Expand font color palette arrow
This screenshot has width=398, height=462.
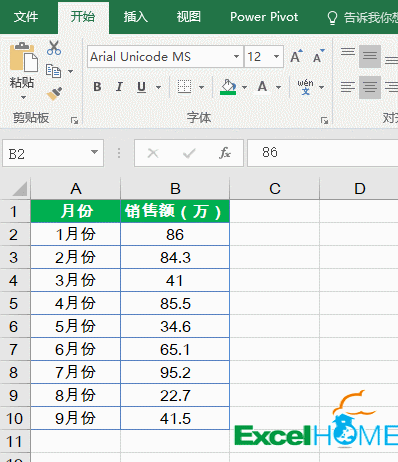[x=278, y=87]
